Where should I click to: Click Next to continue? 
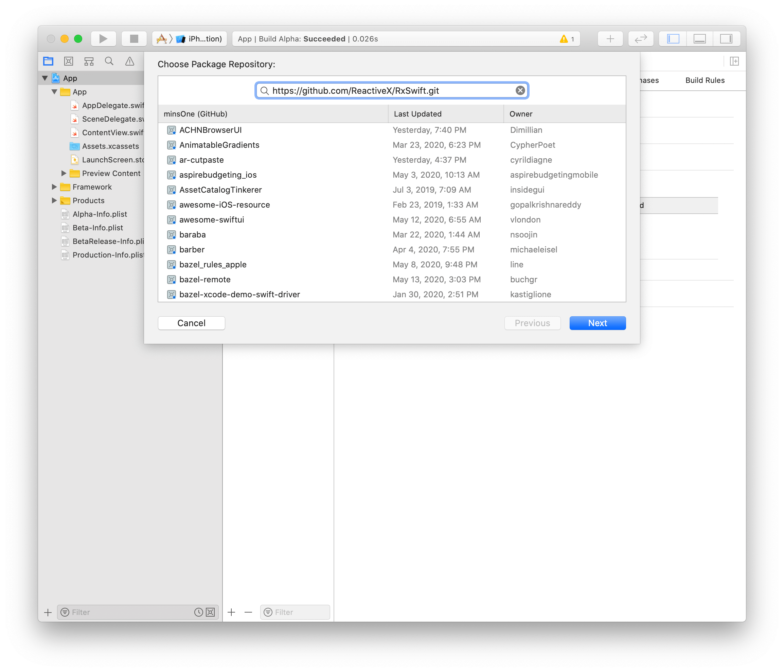pyautogui.click(x=598, y=323)
